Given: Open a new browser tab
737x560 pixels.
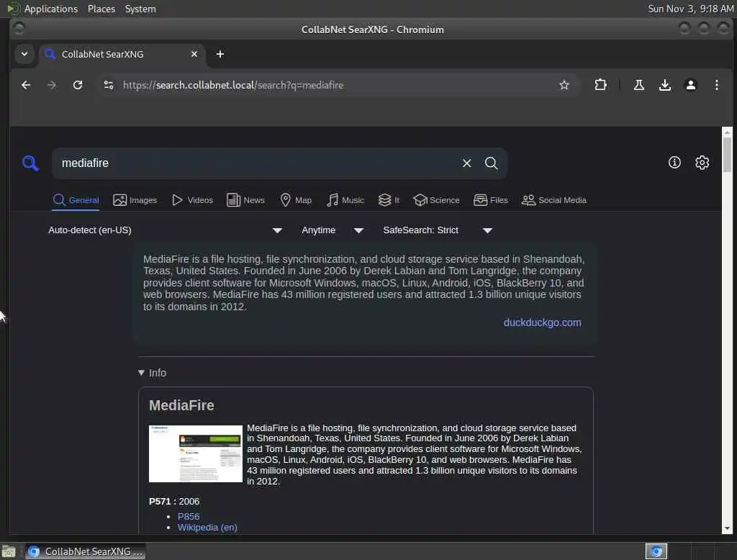Looking at the screenshot, I should pyautogui.click(x=220, y=54).
